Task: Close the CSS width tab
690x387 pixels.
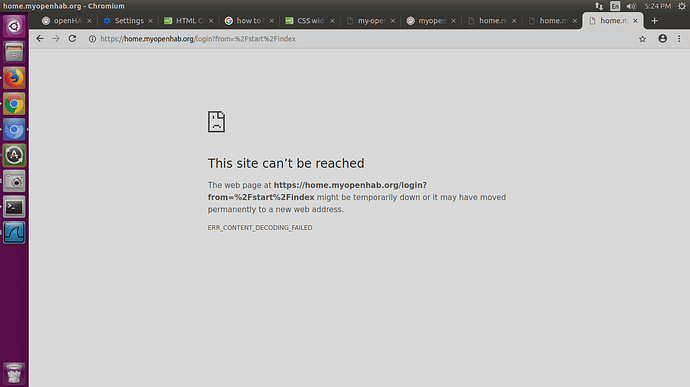Action: [332, 21]
